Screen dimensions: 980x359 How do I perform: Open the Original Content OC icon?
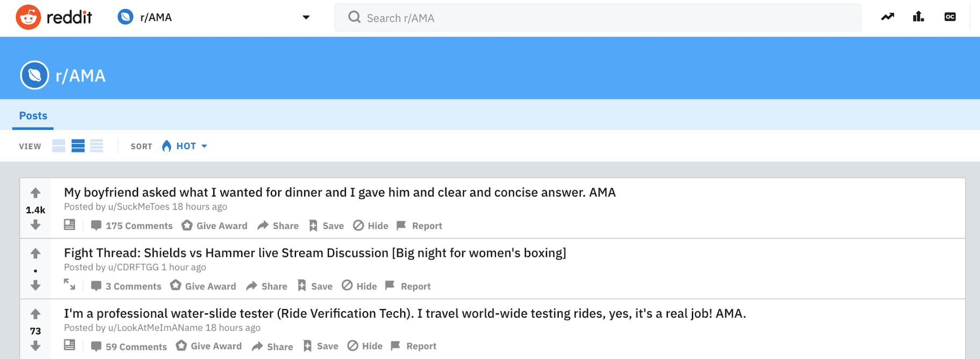(950, 17)
